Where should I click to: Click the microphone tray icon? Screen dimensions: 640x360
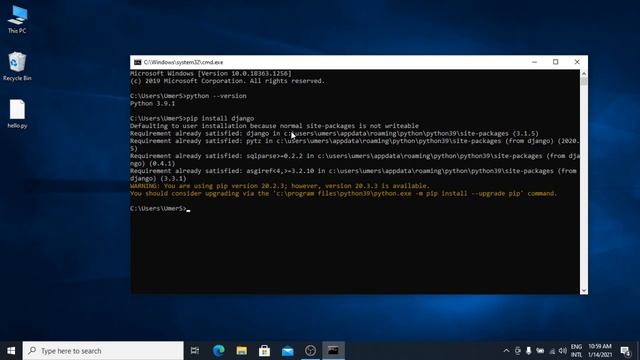pos(529,351)
